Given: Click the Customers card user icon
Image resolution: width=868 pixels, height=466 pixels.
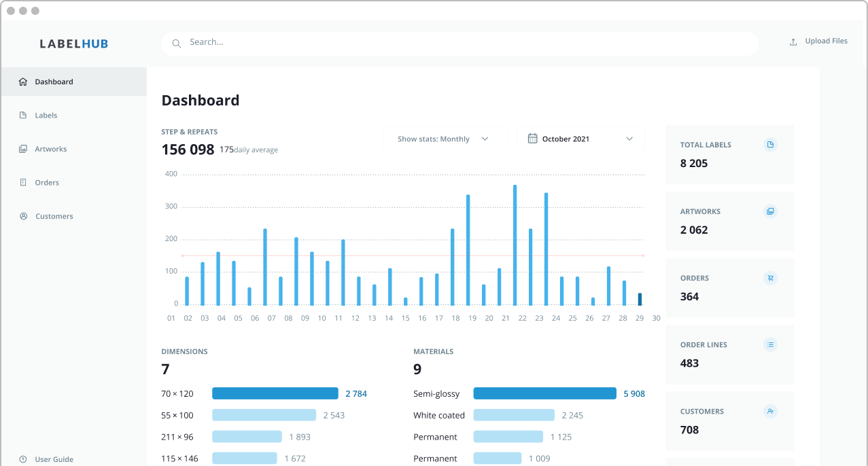Looking at the screenshot, I should click(x=770, y=411).
